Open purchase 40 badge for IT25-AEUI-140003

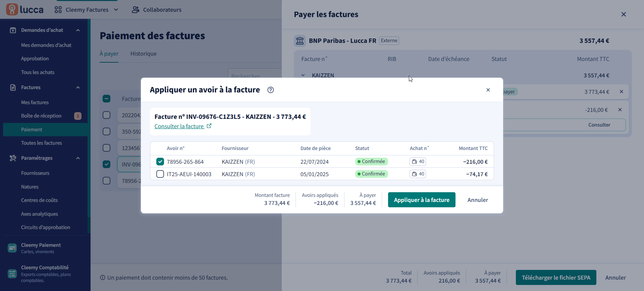418,174
